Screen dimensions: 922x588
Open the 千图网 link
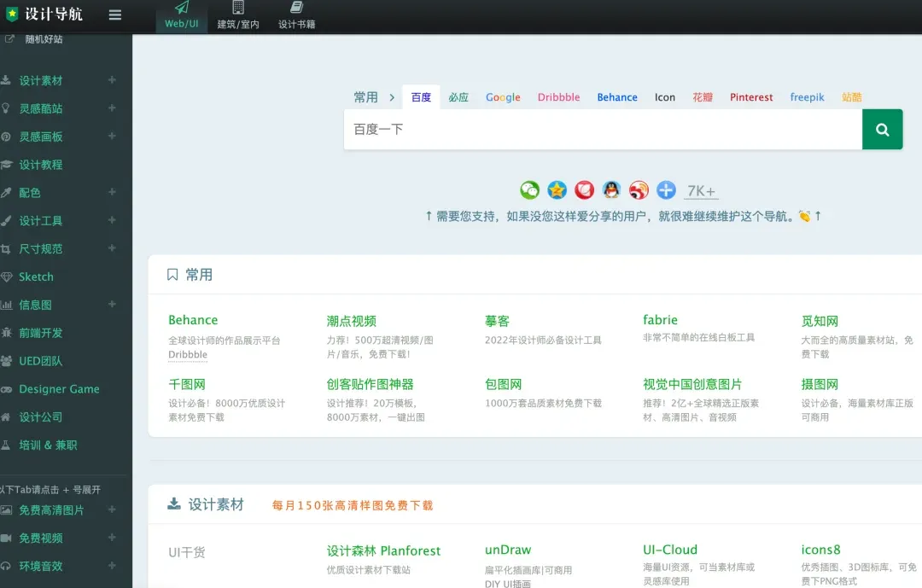(187, 385)
